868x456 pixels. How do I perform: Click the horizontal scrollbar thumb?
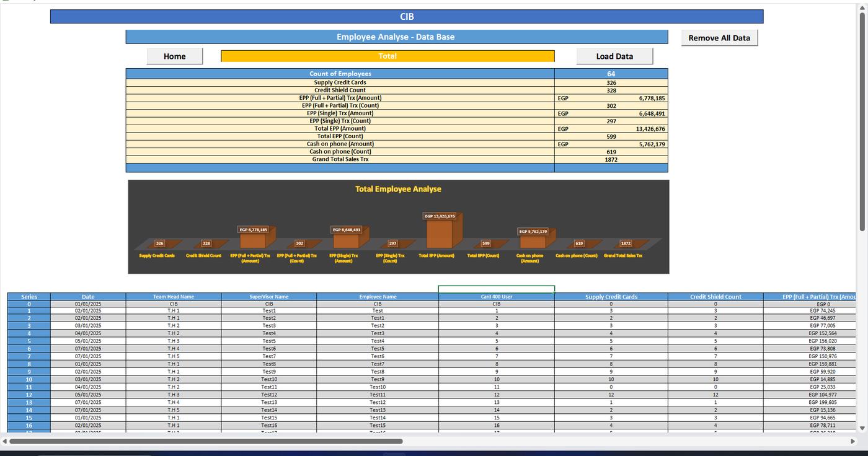coord(206,441)
